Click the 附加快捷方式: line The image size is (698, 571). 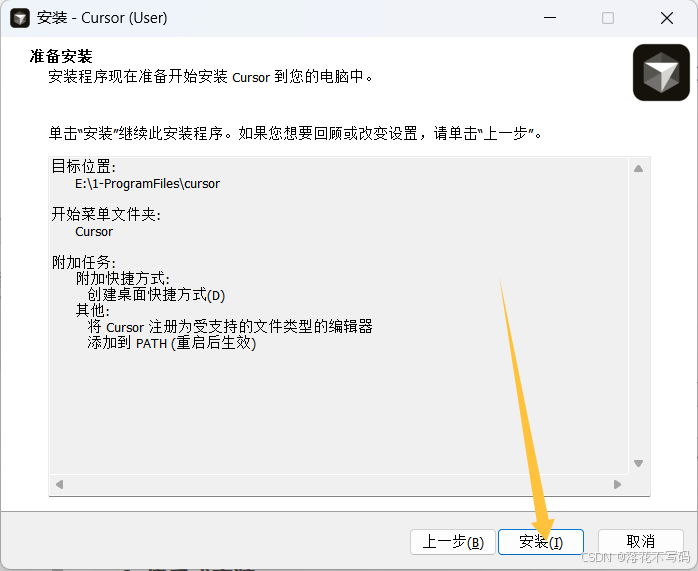(122, 279)
